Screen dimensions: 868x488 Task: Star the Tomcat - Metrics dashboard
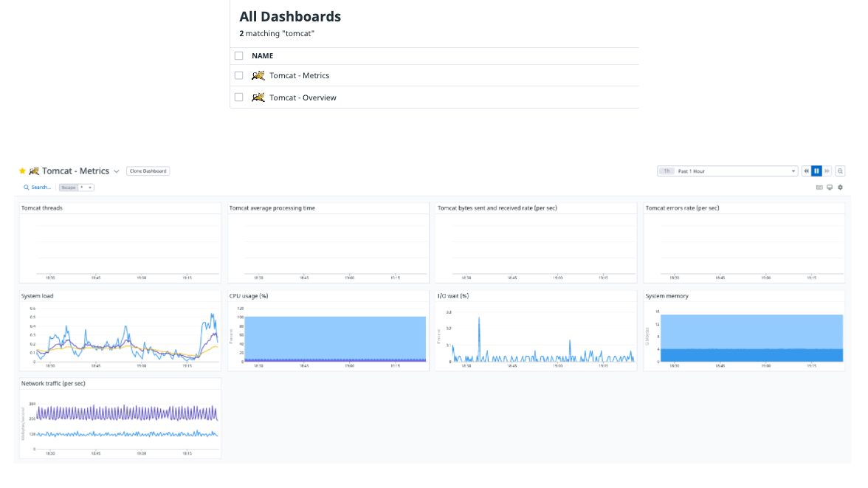pos(21,171)
